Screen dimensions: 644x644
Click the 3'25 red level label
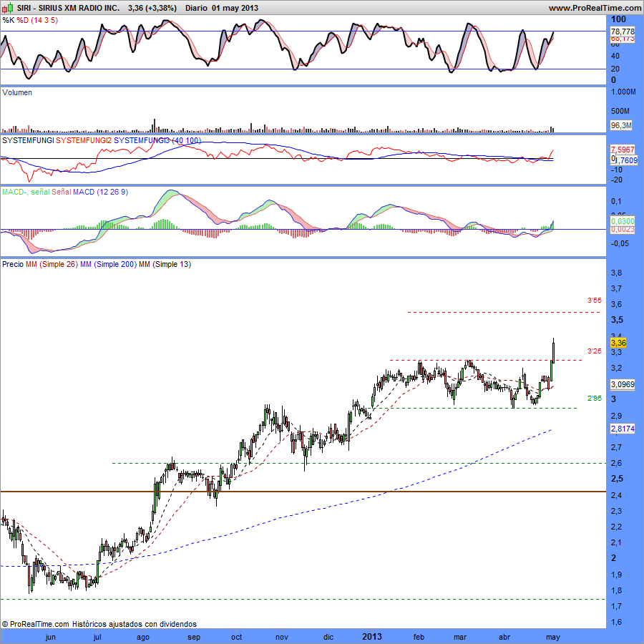pyautogui.click(x=594, y=351)
